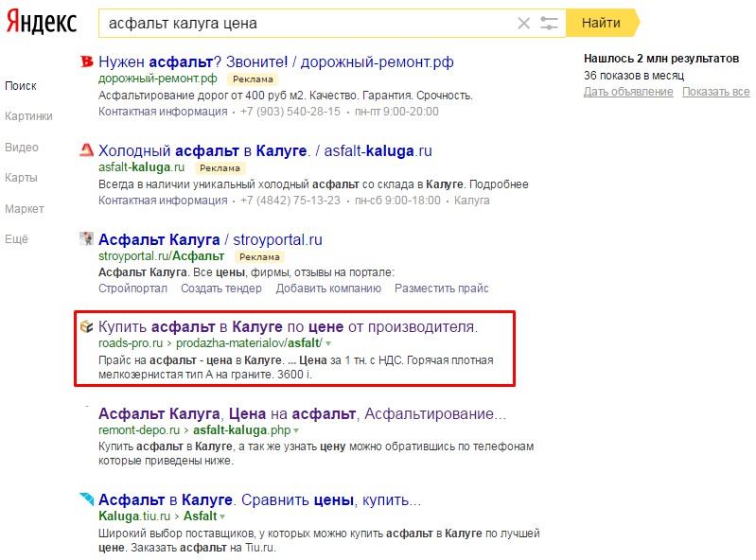Viewport: 756px width, 560px height.
Task: Click the Яндекс logo
Action: click(41, 22)
